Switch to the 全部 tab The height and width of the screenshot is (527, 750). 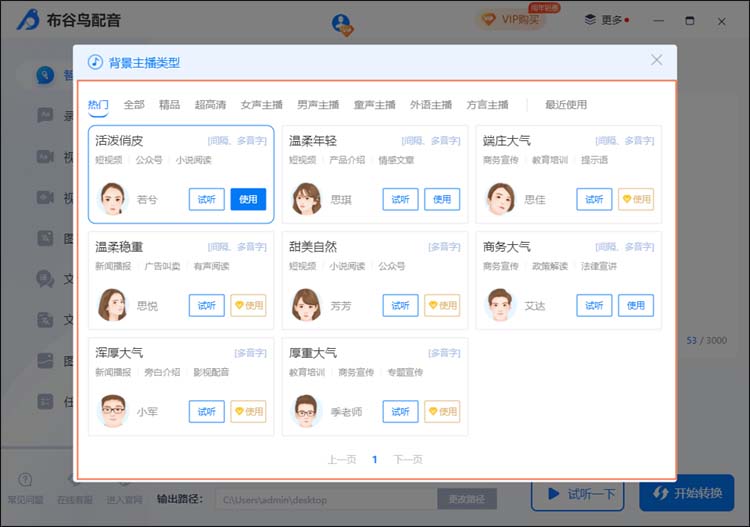(134, 105)
